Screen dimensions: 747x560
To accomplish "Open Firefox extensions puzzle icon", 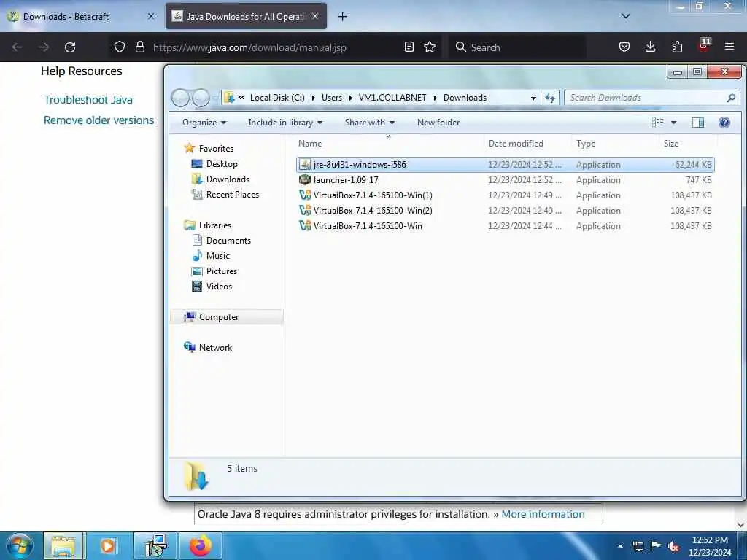I will pos(677,47).
